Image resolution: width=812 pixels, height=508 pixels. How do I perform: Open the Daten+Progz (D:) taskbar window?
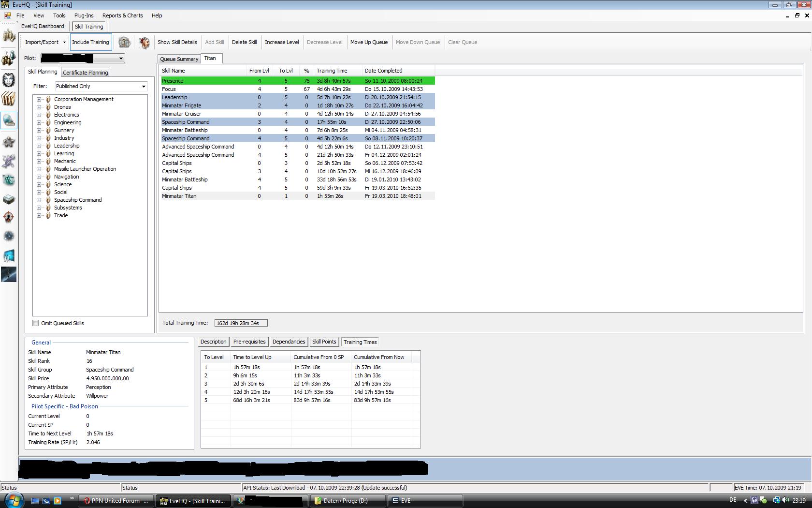click(x=348, y=501)
